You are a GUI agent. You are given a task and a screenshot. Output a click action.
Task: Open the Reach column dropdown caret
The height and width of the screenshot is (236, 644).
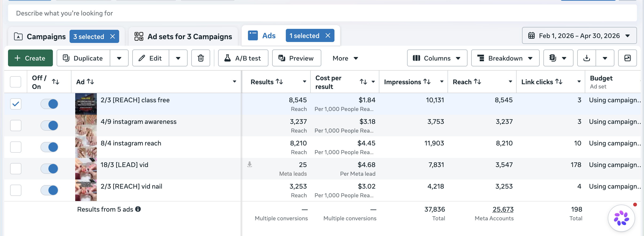tap(510, 82)
